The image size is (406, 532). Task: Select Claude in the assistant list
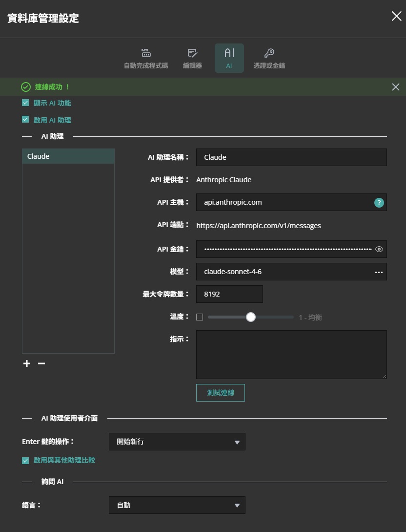pos(68,156)
